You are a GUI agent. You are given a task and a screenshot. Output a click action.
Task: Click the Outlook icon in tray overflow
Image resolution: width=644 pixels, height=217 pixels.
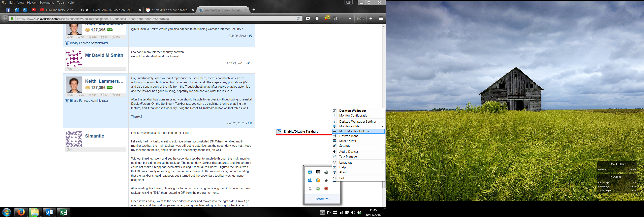[x=310, y=181]
